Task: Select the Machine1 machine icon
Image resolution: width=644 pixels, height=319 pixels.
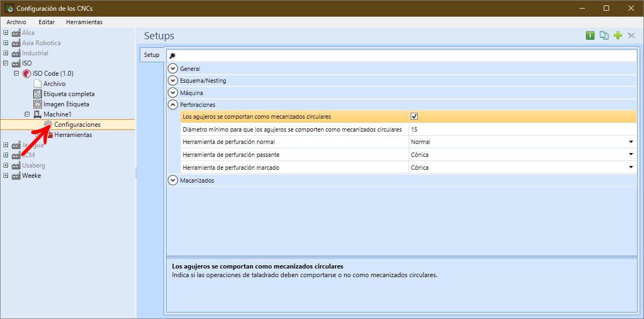Action: pos(38,114)
